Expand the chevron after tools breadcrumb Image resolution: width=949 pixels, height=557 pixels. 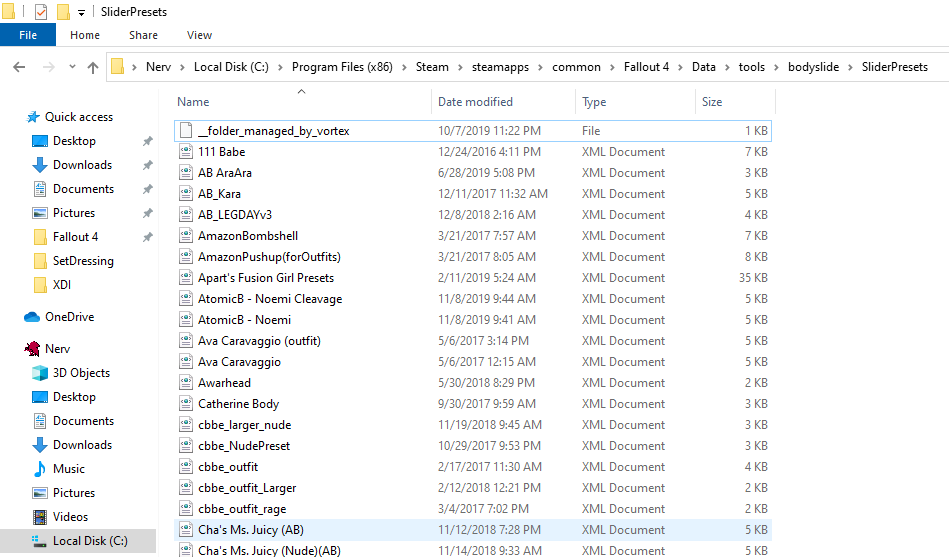coord(777,67)
